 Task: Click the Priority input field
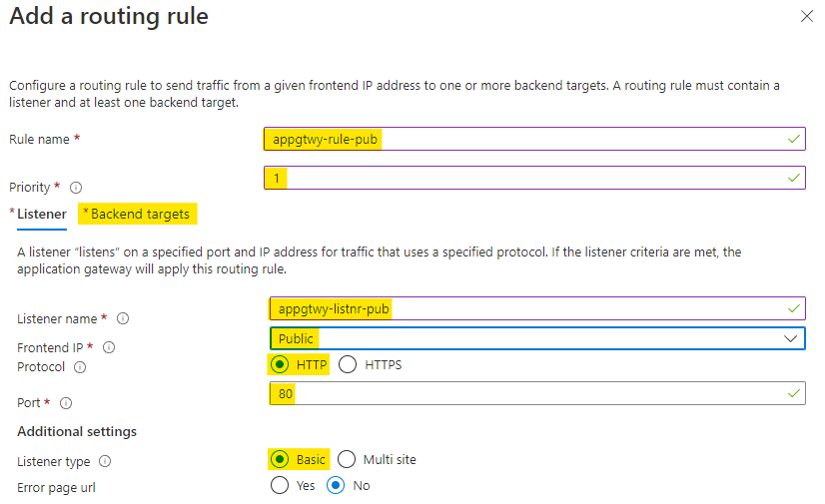(x=534, y=178)
